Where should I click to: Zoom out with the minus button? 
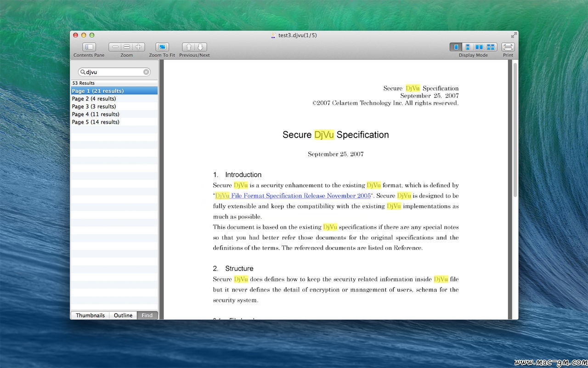tap(115, 47)
